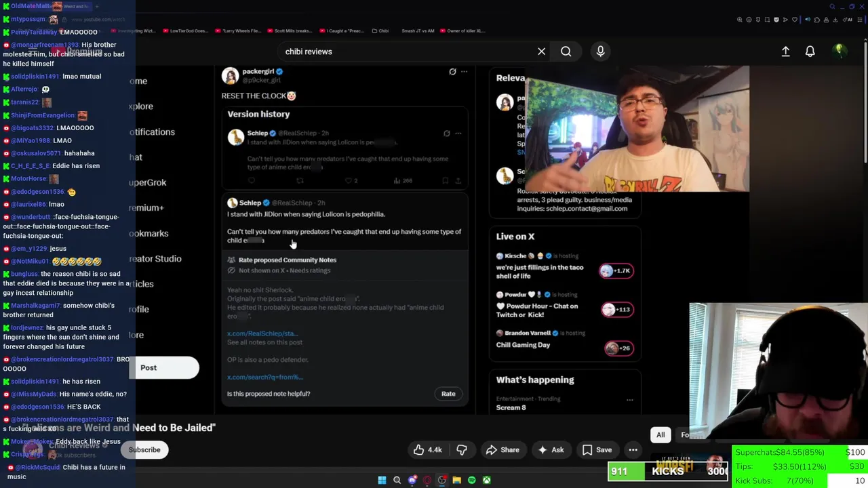The width and height of the screenshot is (868, 488).
Task: Click the page vertical scrollbar
Action: pyautogui.click(x=865, y=102)
